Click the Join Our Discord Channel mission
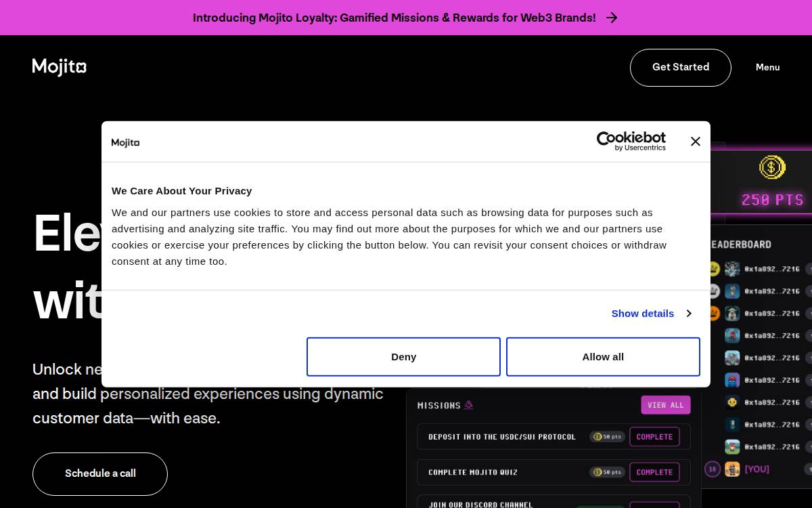 tap(480, 505)
